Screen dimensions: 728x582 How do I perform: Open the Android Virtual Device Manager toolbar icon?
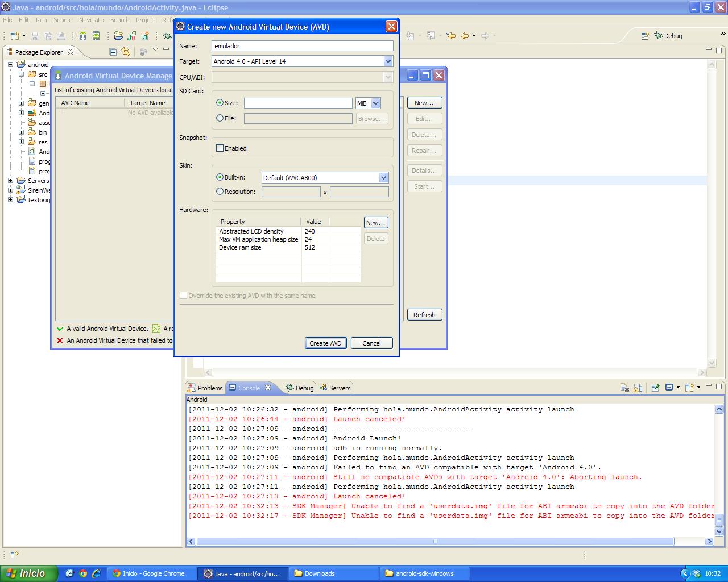click(x=96, y=36)
